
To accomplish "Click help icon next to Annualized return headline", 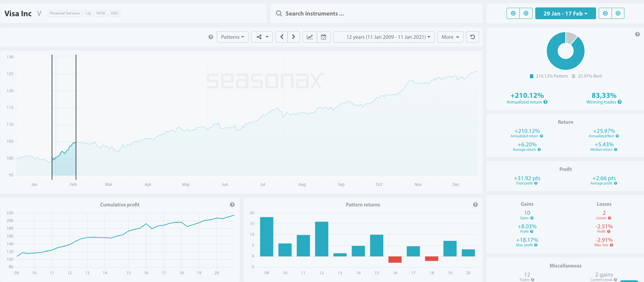I will click(x=545, y=102).
